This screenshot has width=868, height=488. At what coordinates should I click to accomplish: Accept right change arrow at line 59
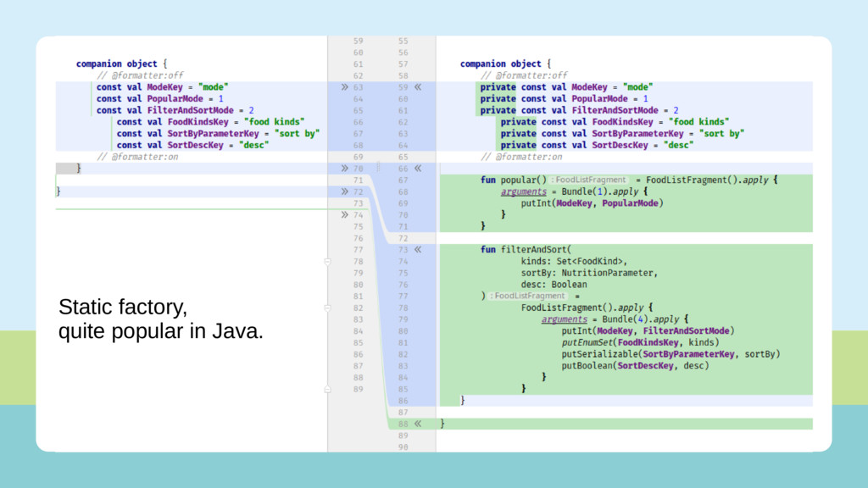click(x=418, y=87)
